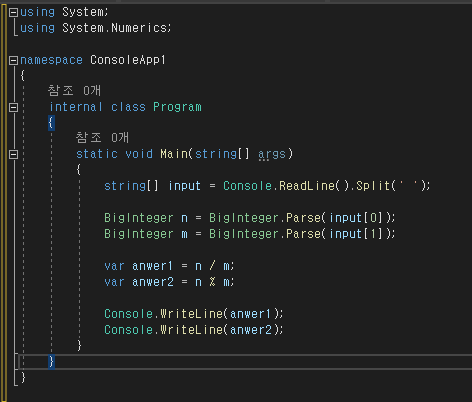Open '참조 0개' references above Main method
Viewport: 472px width, 402px height.
click(x=102, y=137)
